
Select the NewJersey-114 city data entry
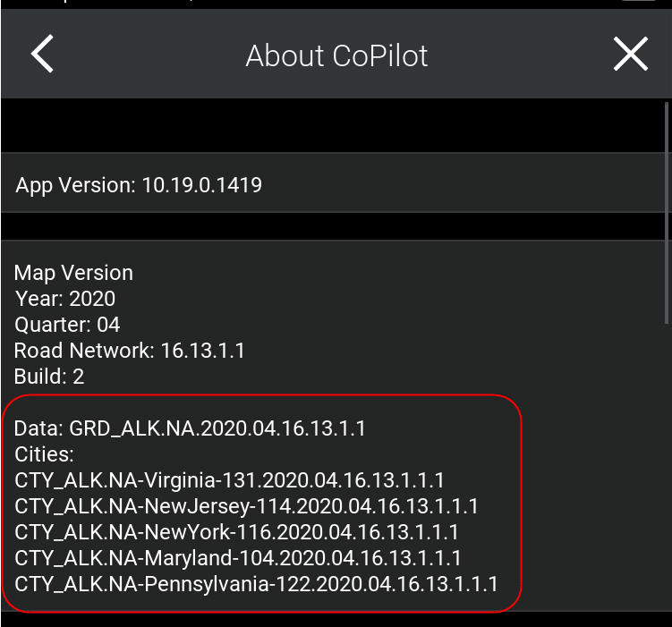(246, 507)
